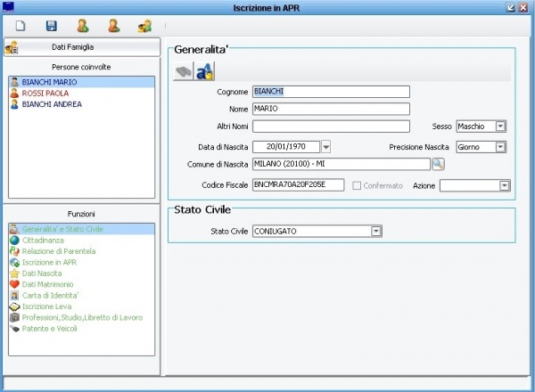Open the Data di Nascita calendar picker

[x=325, y=146]
